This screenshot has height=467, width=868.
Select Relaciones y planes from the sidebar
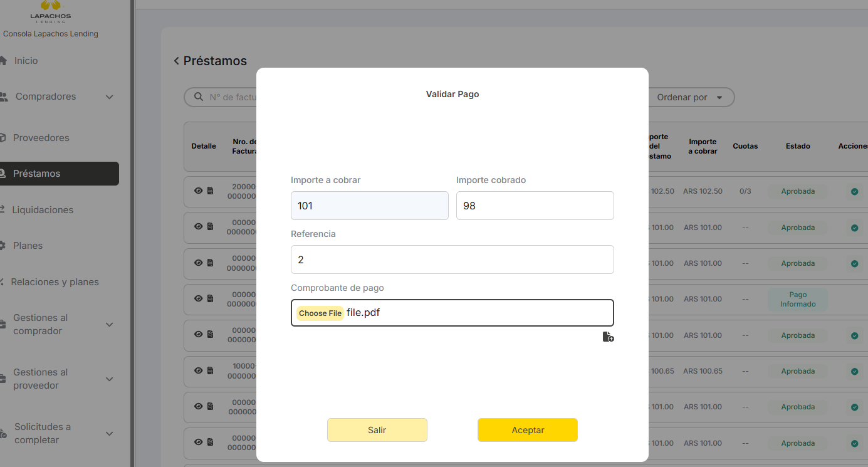[55, 282]
